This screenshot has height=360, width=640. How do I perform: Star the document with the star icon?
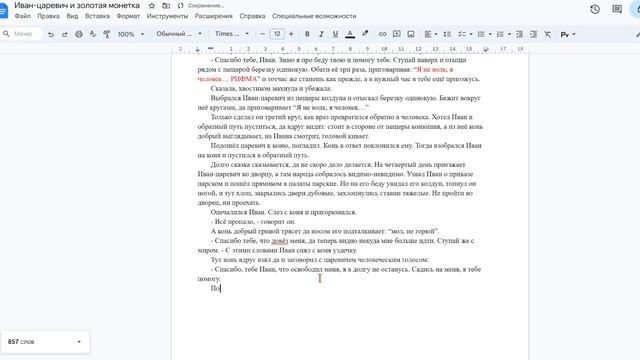(152, 6)
